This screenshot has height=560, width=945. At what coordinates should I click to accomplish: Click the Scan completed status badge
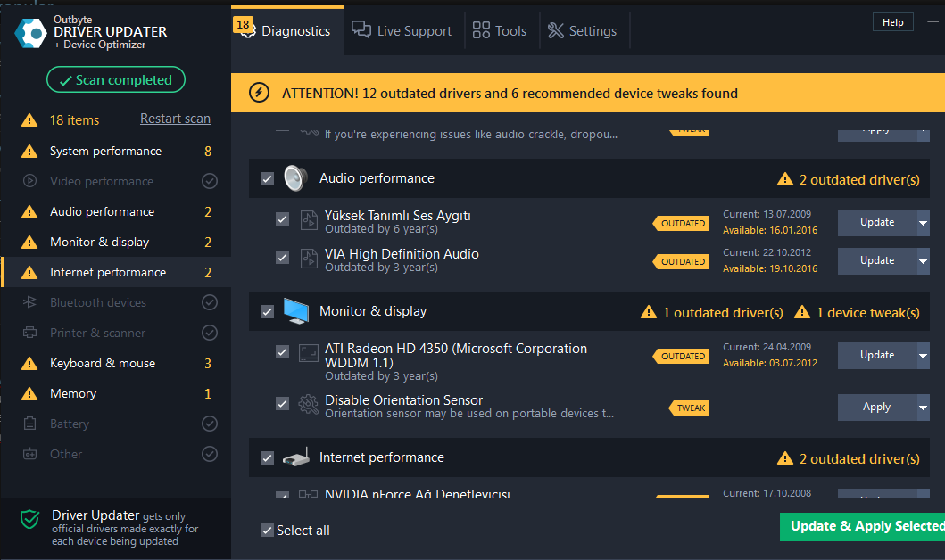[116, 79]
